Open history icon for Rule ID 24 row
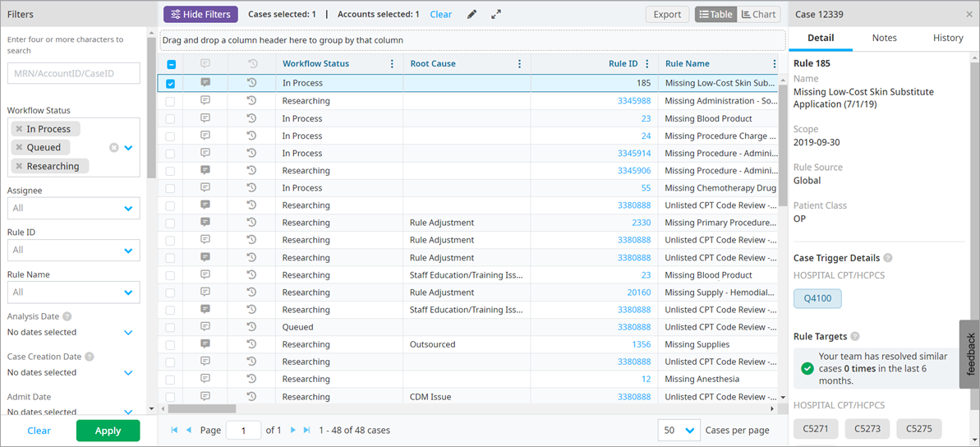 [x=252, y=135]
